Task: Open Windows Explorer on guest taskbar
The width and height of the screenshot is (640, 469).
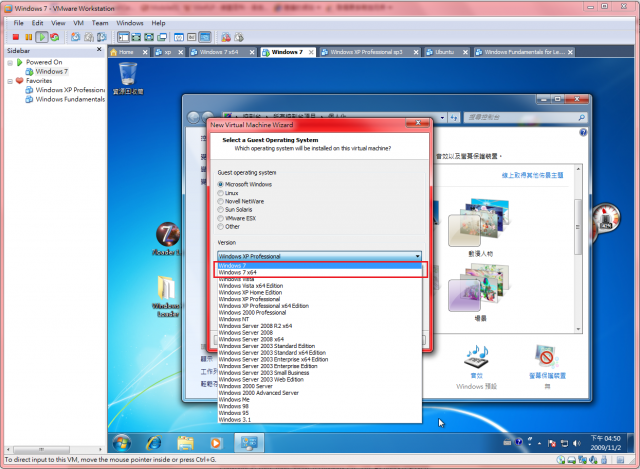Action: point(185,443)
